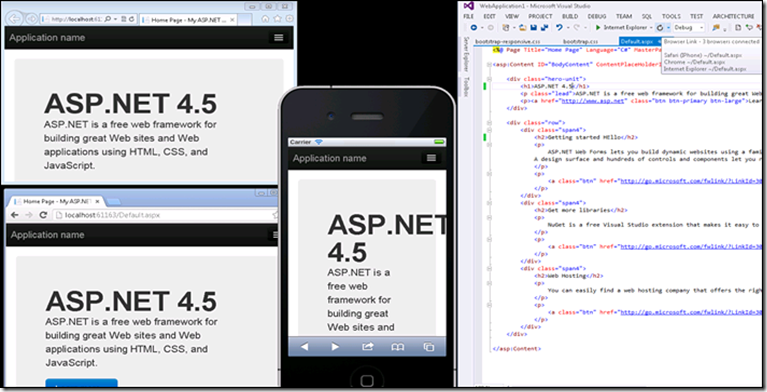Switch to the bootstrap.css tab

581,42
